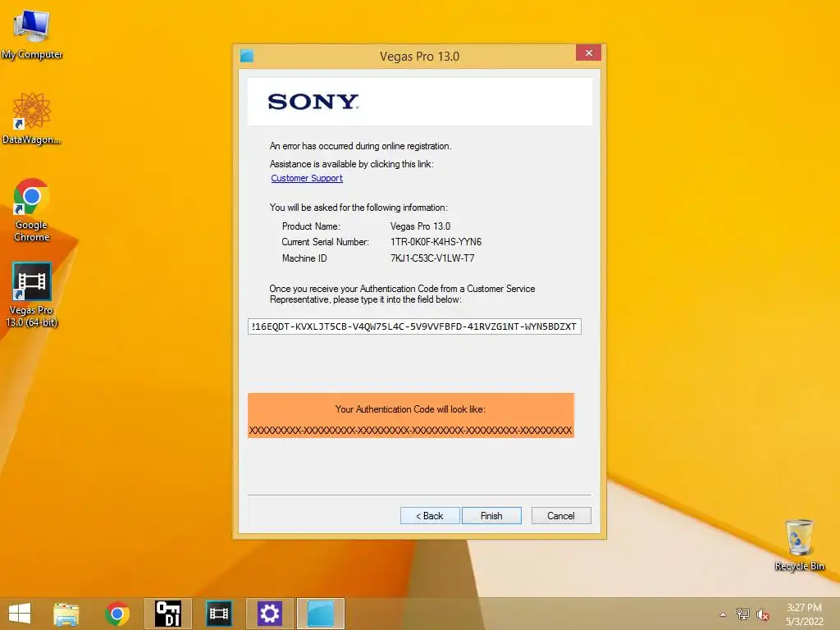This screenshot has height=630, width=840.
Task: Click the muted volume tray icon
Action: [x=762, y=614]
